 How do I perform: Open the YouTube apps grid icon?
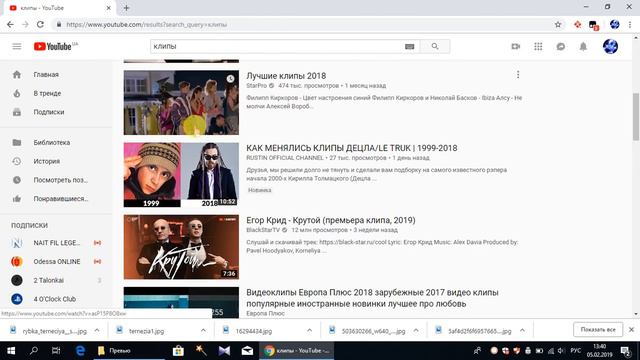pyautogui.click(x=538, y=47)
